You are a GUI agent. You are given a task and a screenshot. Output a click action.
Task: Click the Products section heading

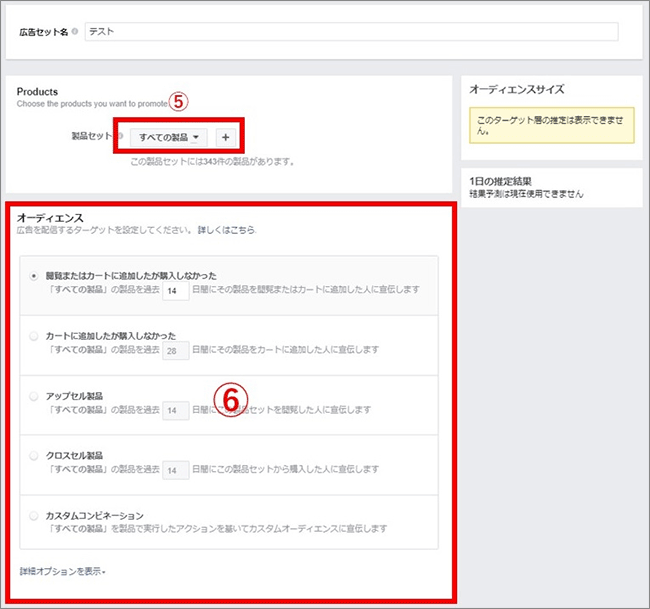37,92
